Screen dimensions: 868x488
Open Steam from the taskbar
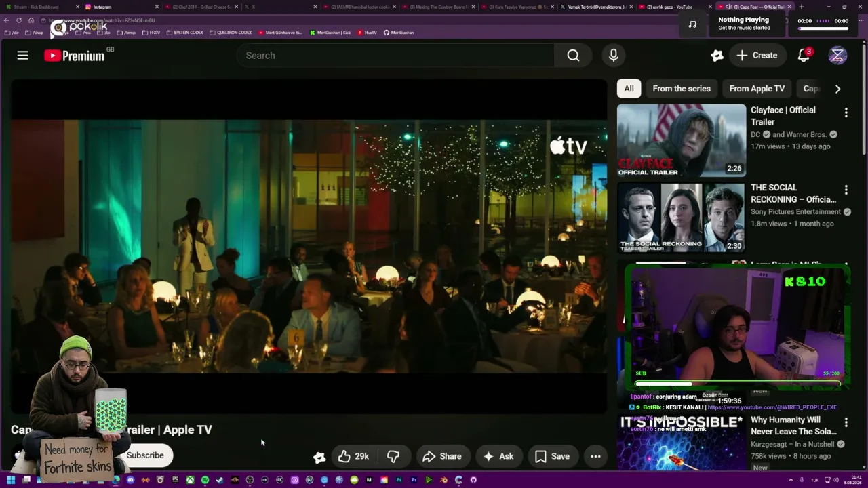[x=220, y=480]
